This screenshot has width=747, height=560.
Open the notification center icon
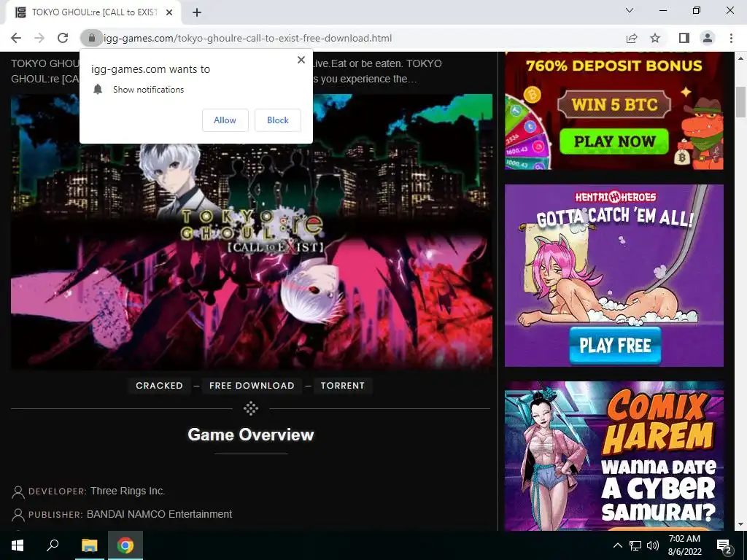(724, 546)
